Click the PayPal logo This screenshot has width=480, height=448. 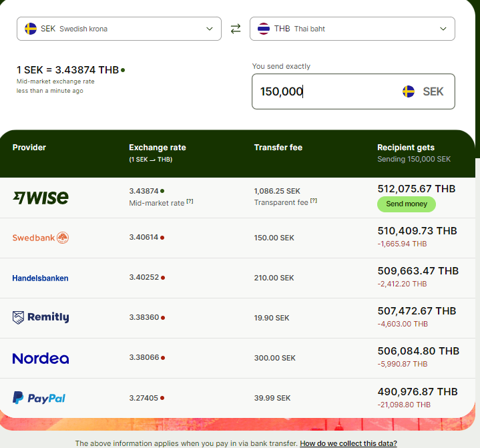click(39, 398)
